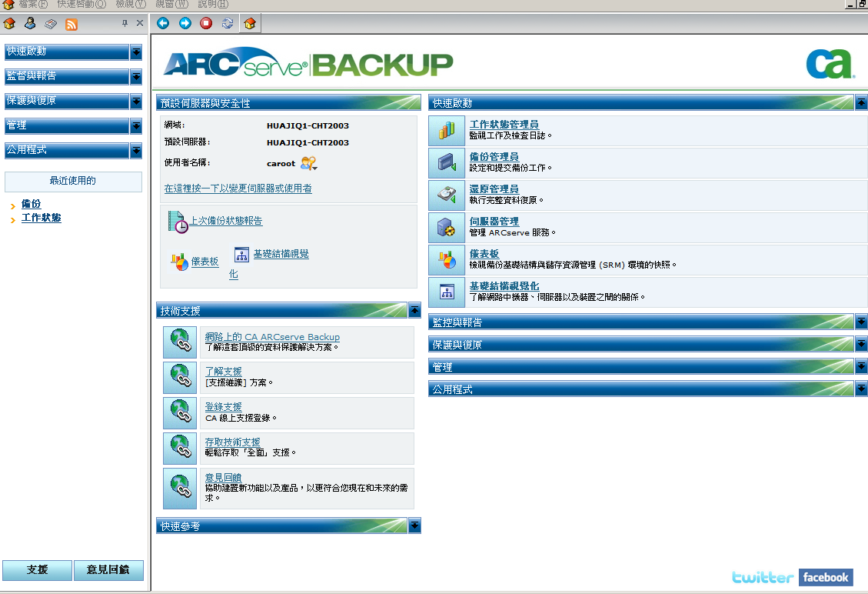Viewport: 868px width, 594px height.
Task: Open 伺服器管理 via its server icon
Action: (x=447, y=227)
